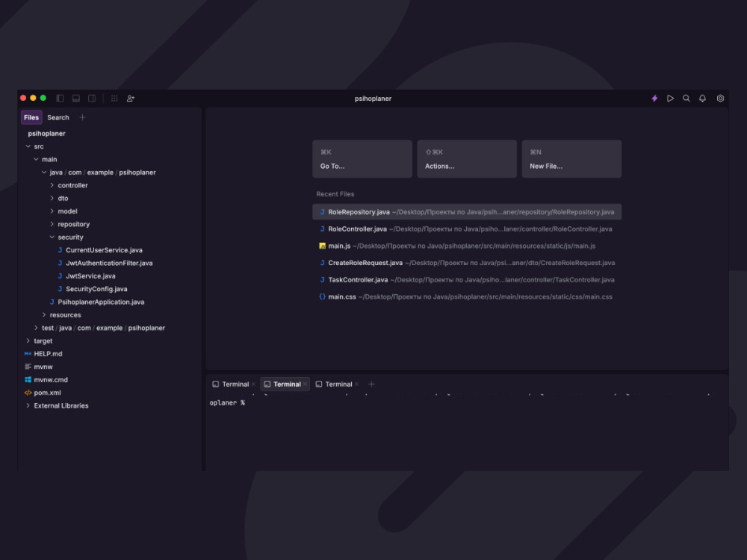Expand the controller folder

52,185
